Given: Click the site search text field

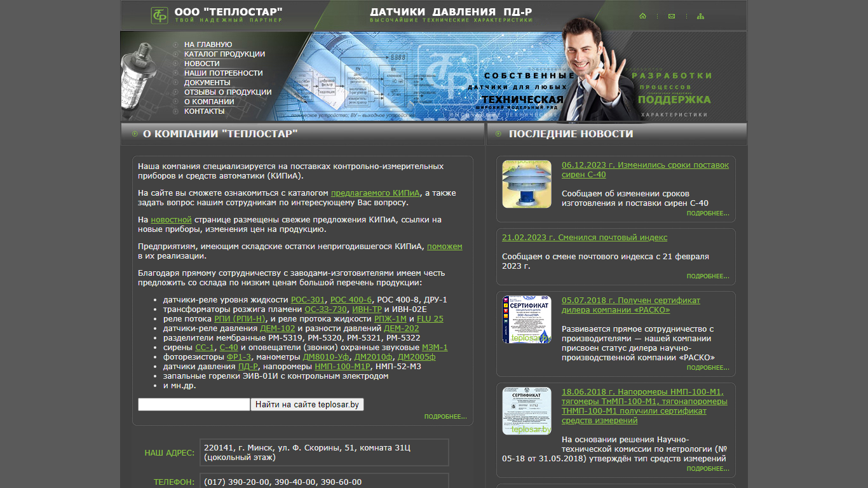Looking at the screenshot, I should pyautogui.click(x=194, y=405).
